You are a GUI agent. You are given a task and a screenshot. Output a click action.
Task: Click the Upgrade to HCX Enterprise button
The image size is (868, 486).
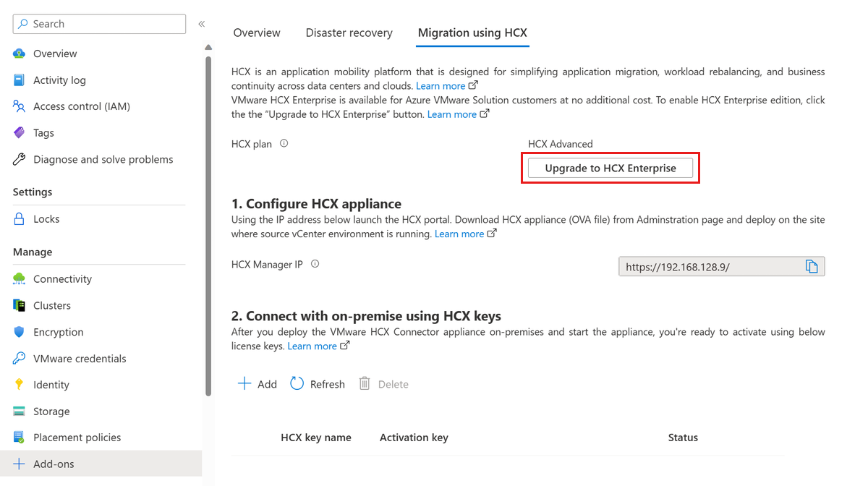pos(610,168)
